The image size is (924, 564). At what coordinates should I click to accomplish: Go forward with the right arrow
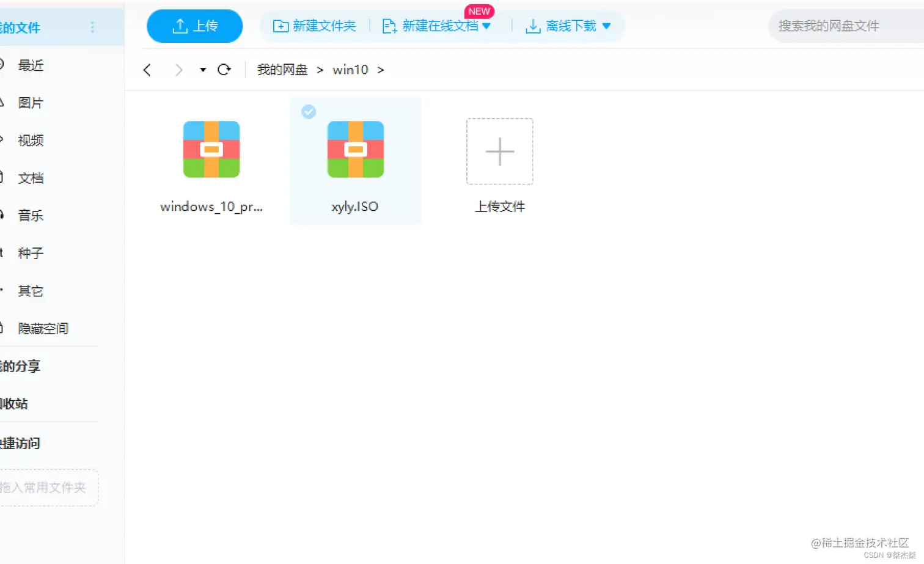point(178,70)
